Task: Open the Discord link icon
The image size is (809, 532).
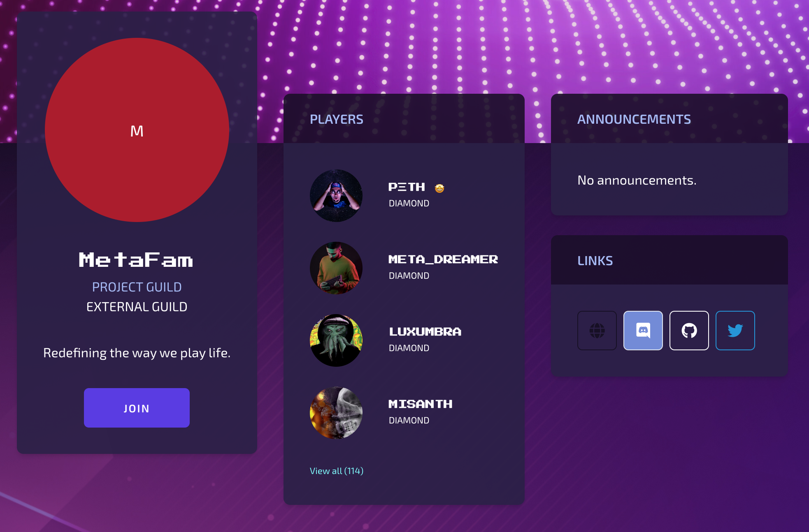Action: pos(643,331)
